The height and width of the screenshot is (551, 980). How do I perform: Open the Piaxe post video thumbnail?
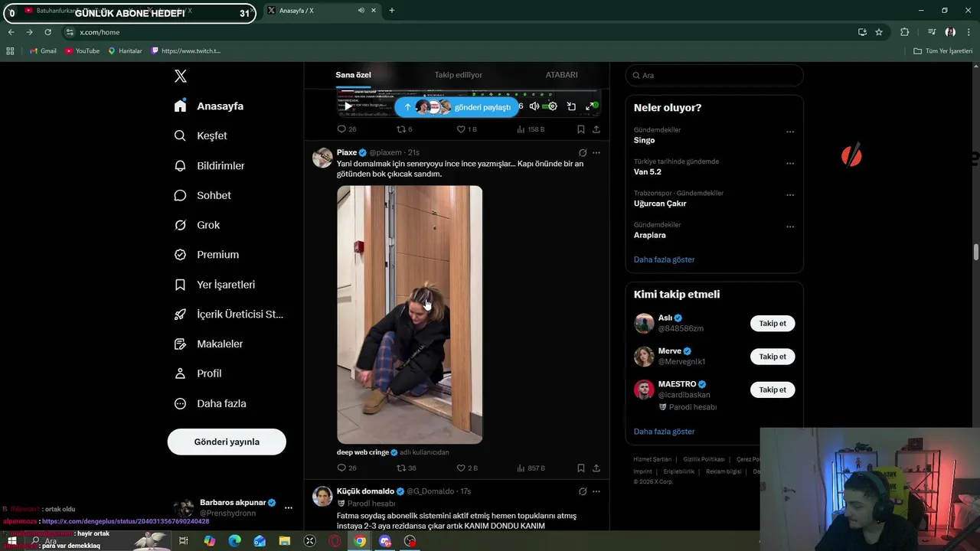tap(410, 315)
